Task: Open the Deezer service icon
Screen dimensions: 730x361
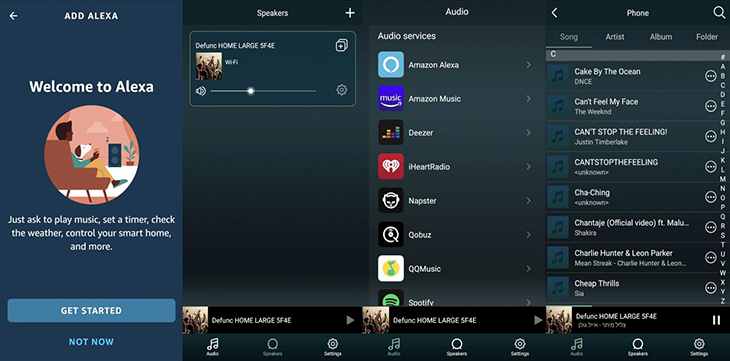Action: click(391, 133)
